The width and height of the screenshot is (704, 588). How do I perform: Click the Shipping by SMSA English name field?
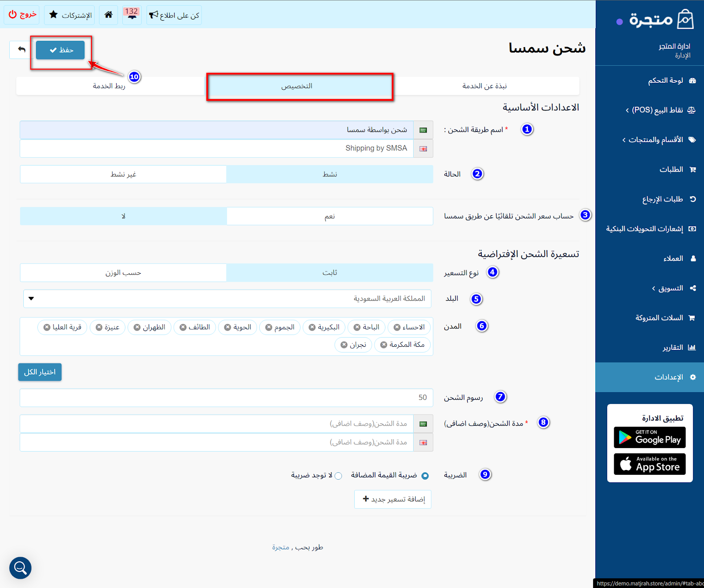[x=216, y=149]
